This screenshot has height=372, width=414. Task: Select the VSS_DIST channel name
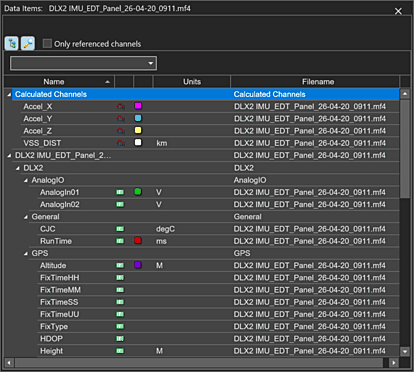[42, 143]
